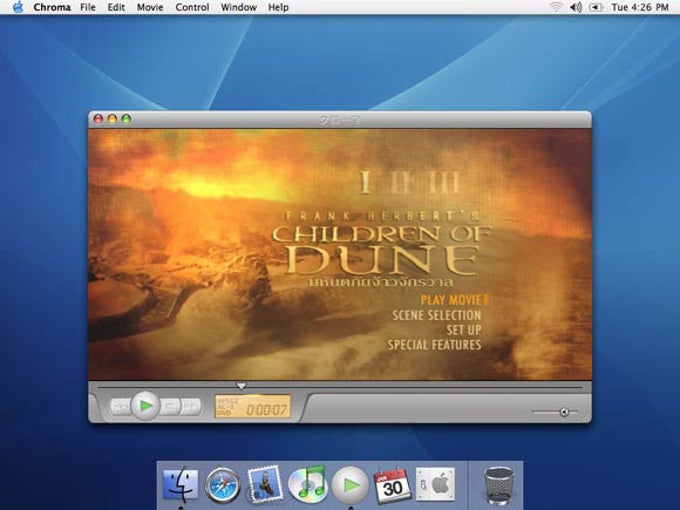
Task: Open the Chroma application menu
Action: (52, 7)
